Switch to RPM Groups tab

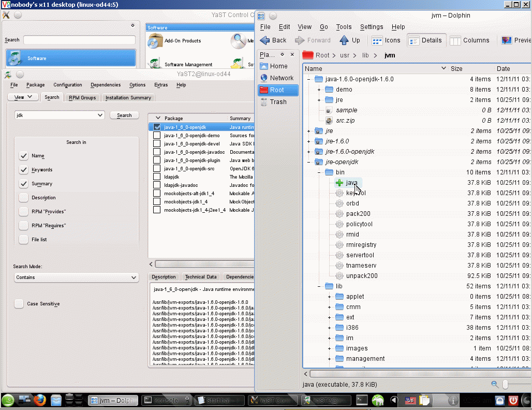82,98
